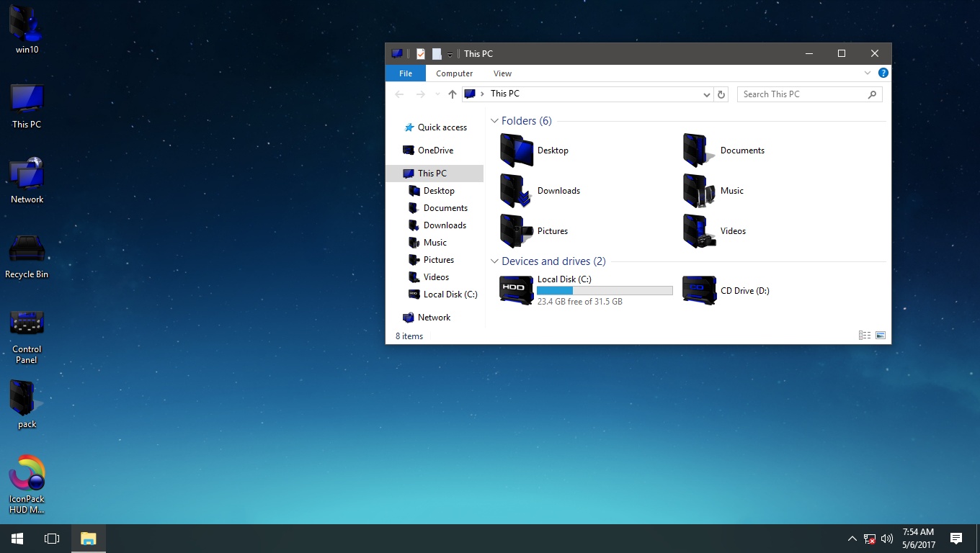980x553 pixels.
Task: Open the File menu tab
Action: [x=406, y=73]
